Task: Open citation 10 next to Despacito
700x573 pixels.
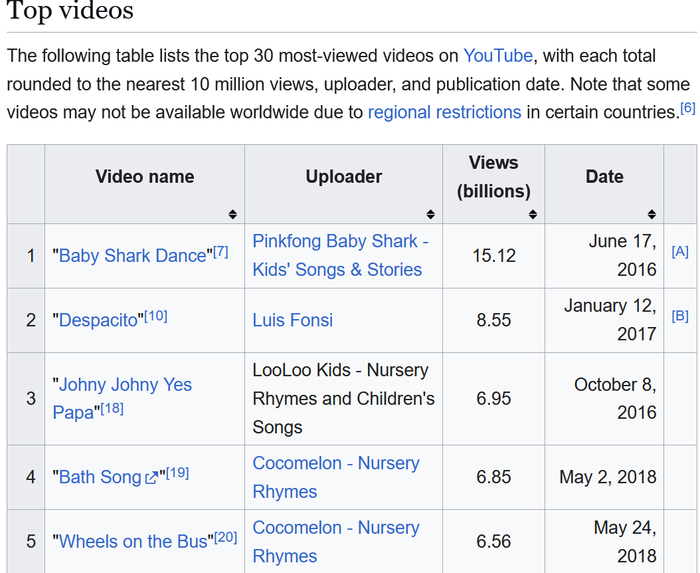Action: [156, 316]
